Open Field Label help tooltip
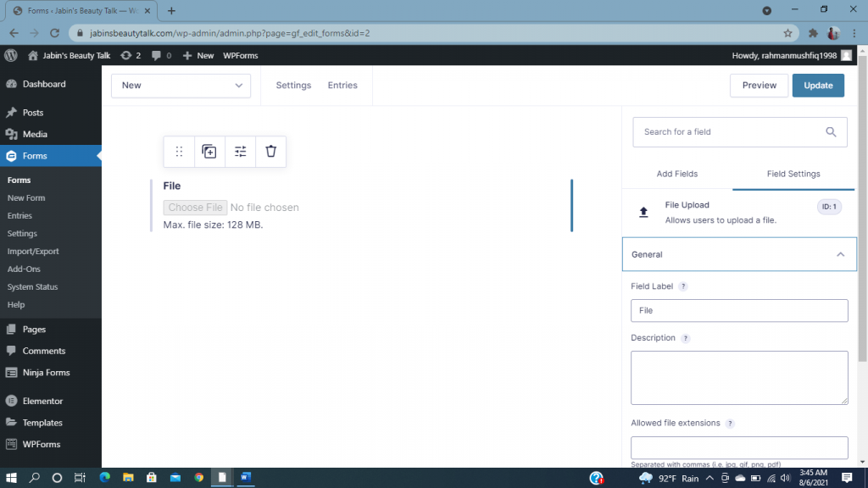Image resolution: width=868 pixels, height=488 pixels. pos(683,286)
